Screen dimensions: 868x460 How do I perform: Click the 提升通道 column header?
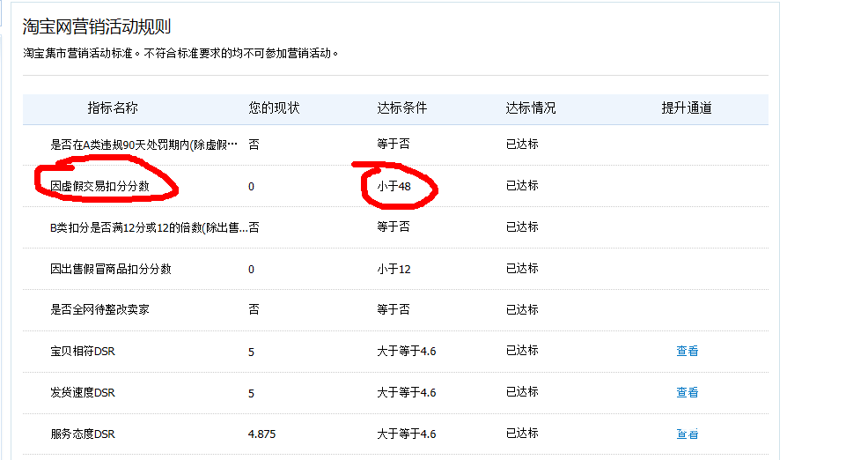tap(687, 108)
